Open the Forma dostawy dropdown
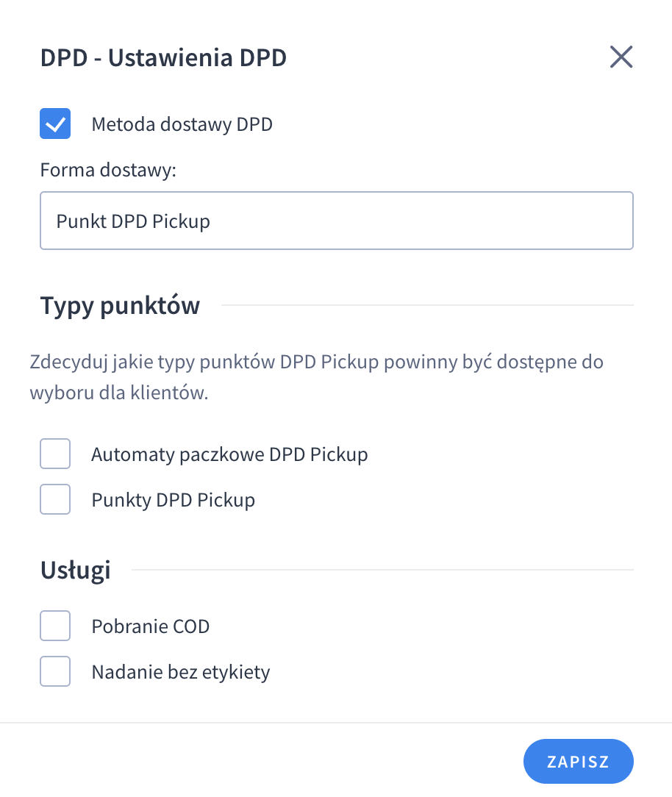The width and height of the screenshot is (672, 797). click(x=336, y=220)
